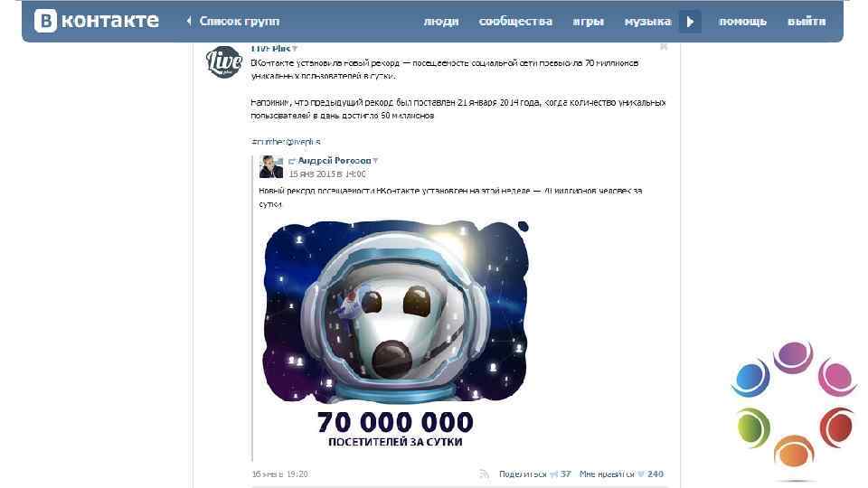Open the сообщества menu item
This screenshot has height=488, width=868.
click(515, 22)
